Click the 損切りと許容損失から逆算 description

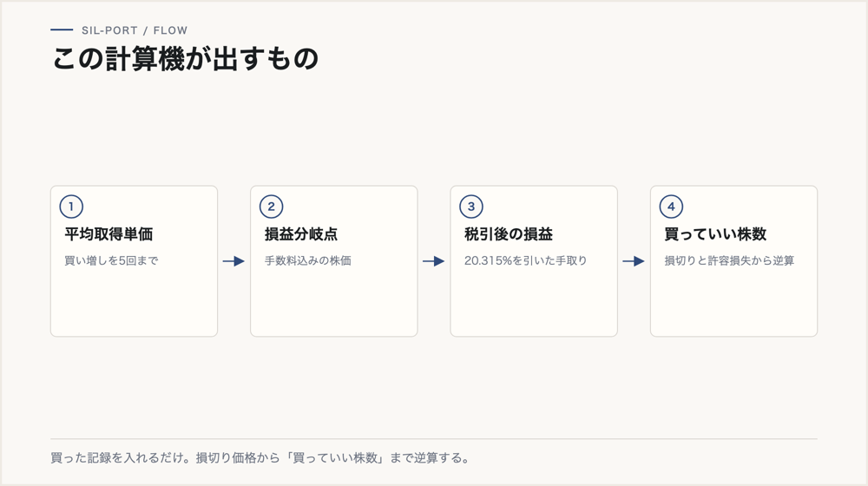729,260
